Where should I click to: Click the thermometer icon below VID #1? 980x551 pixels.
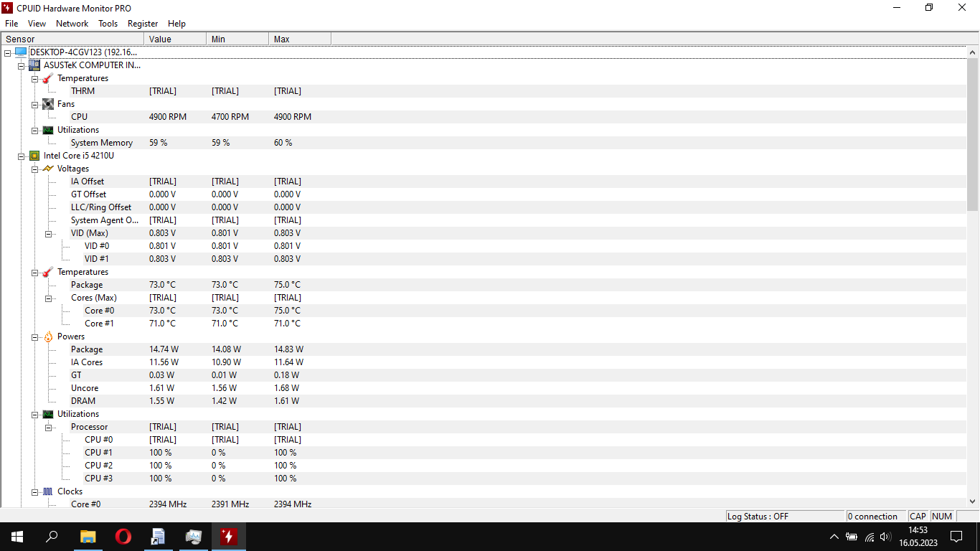(48, 272)
